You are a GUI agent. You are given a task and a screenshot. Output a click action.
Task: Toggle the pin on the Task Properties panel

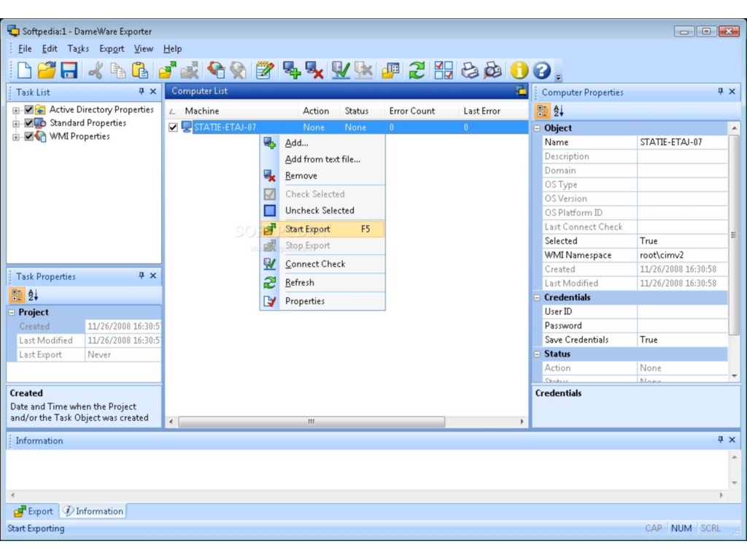(142, 276)
